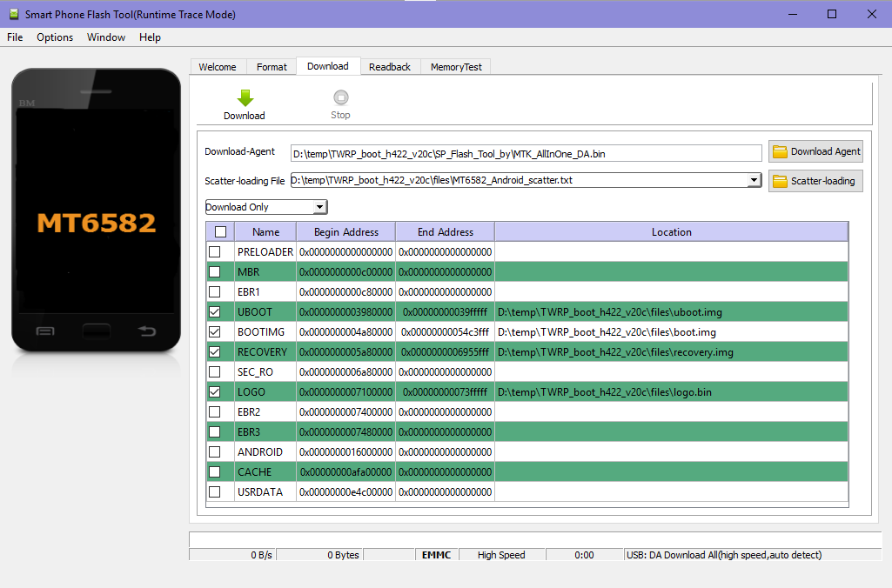Click the Download Agent folder button
This screenshot has height=588, width=892.
pos(815,151)
